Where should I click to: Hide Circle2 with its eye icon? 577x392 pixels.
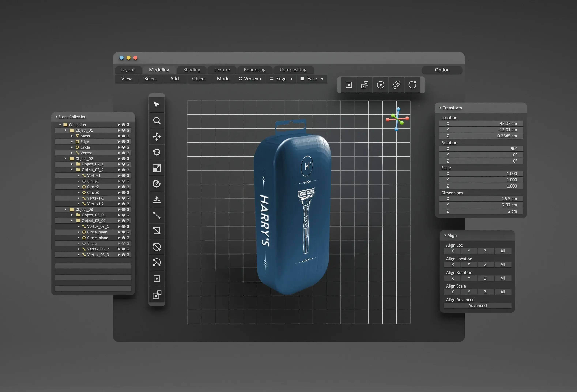pyautogui.click(x=123, y=187)
